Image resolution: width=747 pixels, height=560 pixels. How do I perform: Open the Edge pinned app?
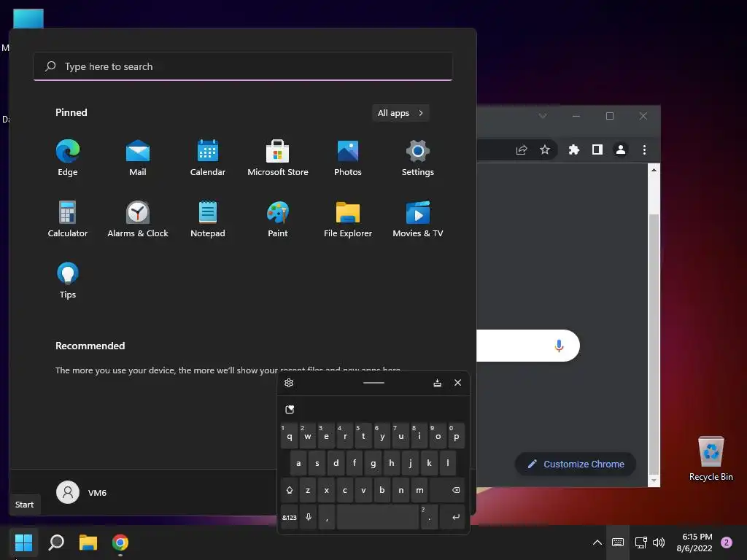68,157
